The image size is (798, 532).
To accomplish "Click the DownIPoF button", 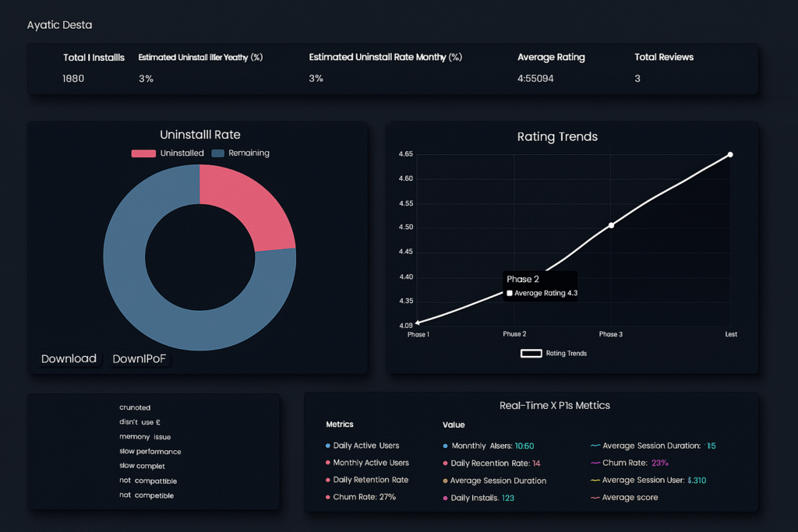I will [x=139, y=358].
